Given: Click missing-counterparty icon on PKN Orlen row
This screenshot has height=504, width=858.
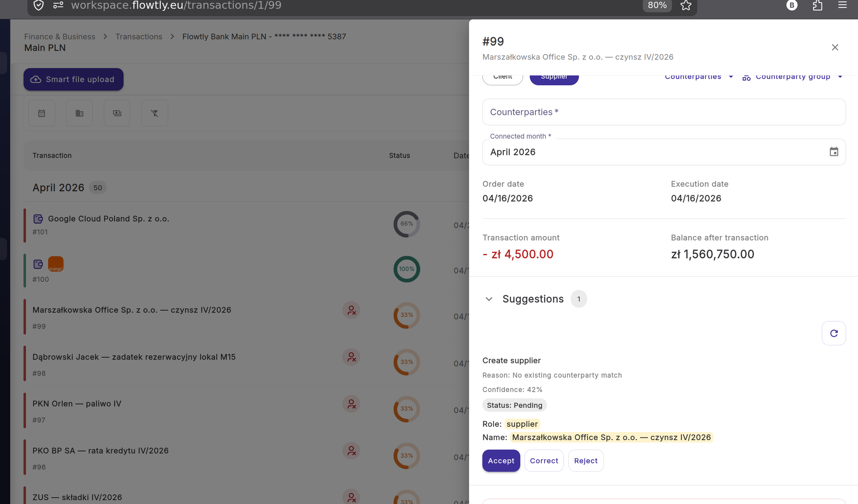Looking at the screenshot, I should pos(351,404).
